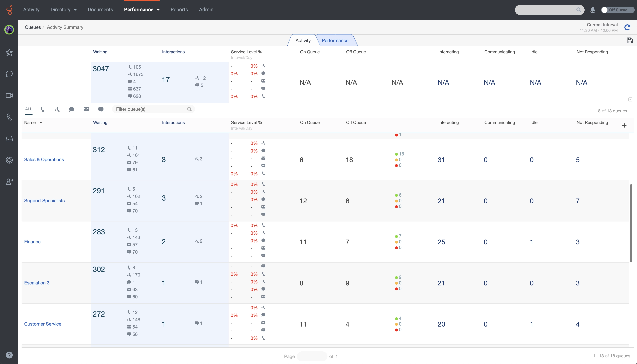Click the Filter queue(s) input field
The image size is (637, 364).
[150, 109]
